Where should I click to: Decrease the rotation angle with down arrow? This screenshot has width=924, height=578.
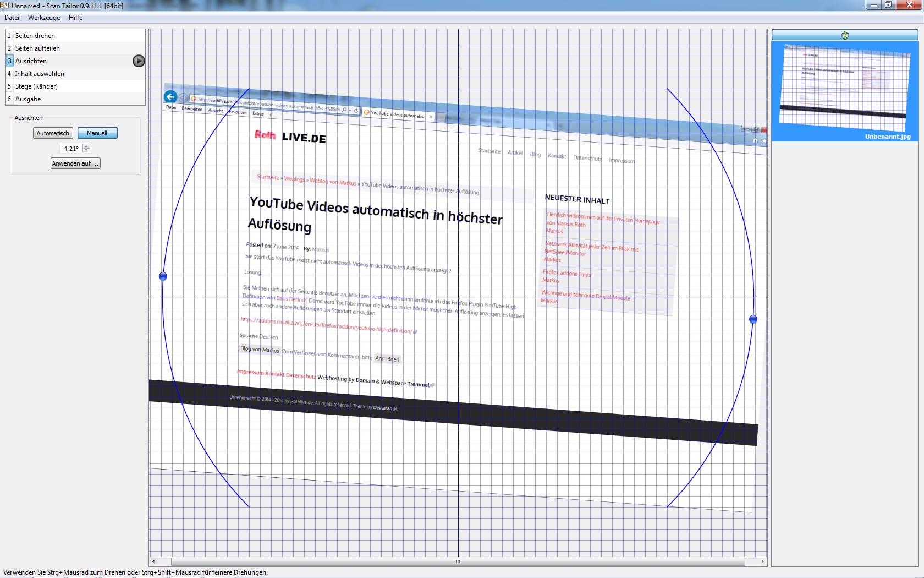(x=86, y=151)
